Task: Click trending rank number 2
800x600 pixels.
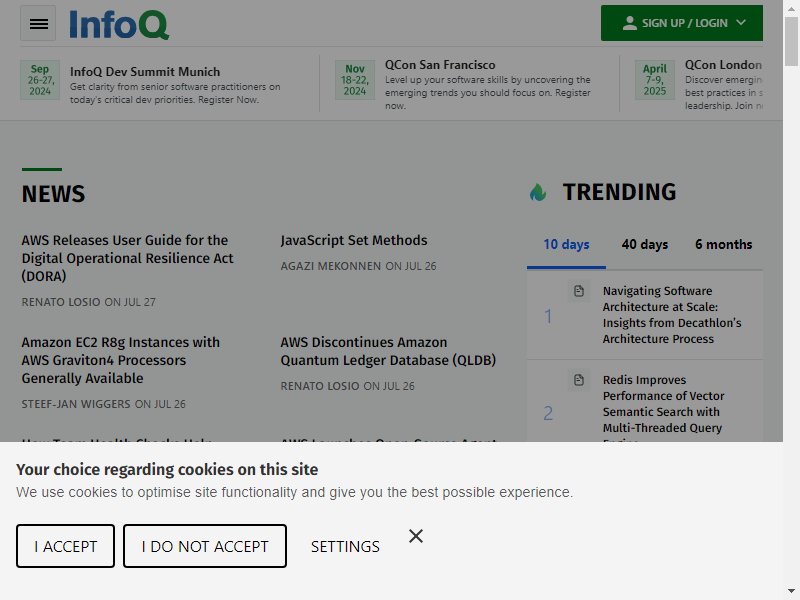Action: point(548,413)
